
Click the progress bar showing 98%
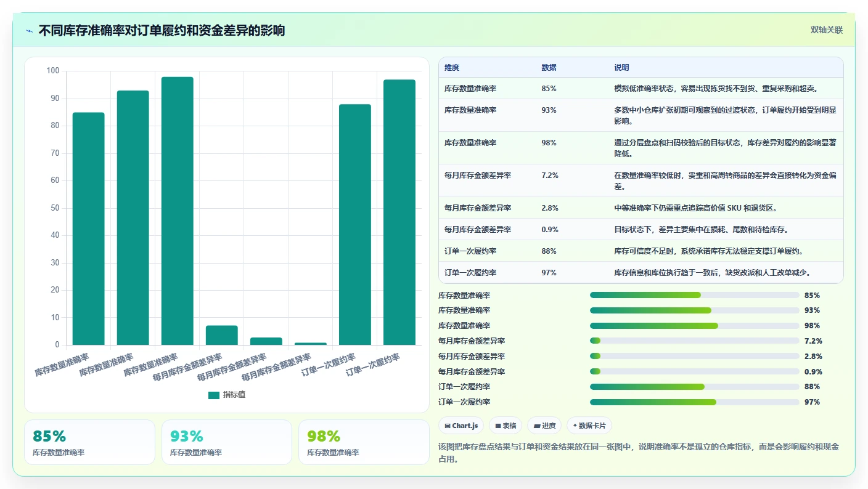(x=695, y=326)
